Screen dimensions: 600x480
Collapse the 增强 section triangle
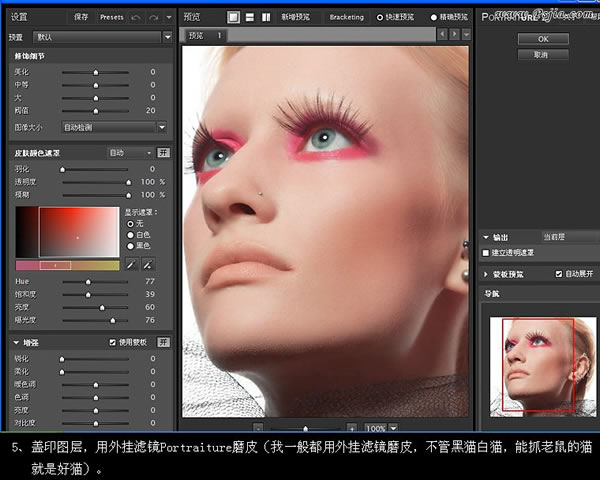point(16,343)
